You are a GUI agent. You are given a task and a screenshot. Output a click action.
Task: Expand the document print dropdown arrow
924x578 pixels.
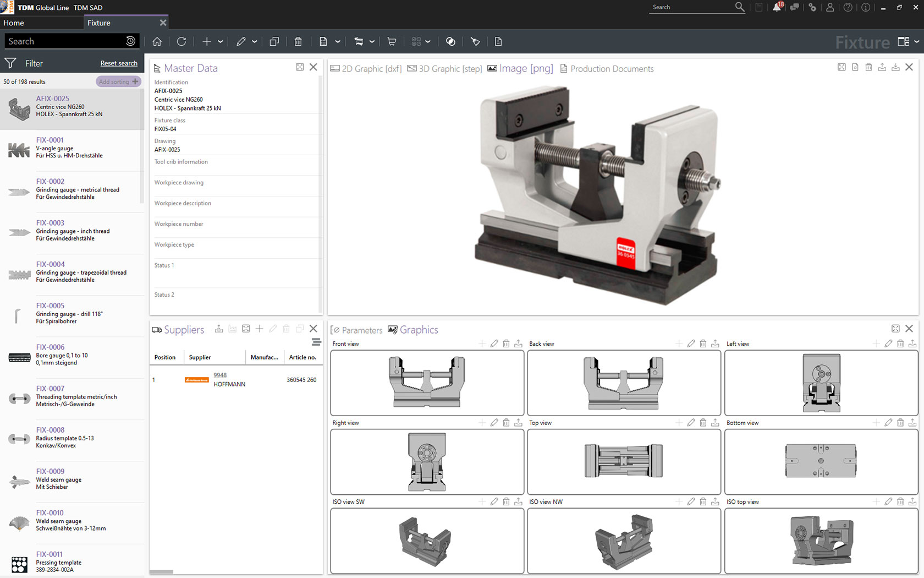[338, 41]
